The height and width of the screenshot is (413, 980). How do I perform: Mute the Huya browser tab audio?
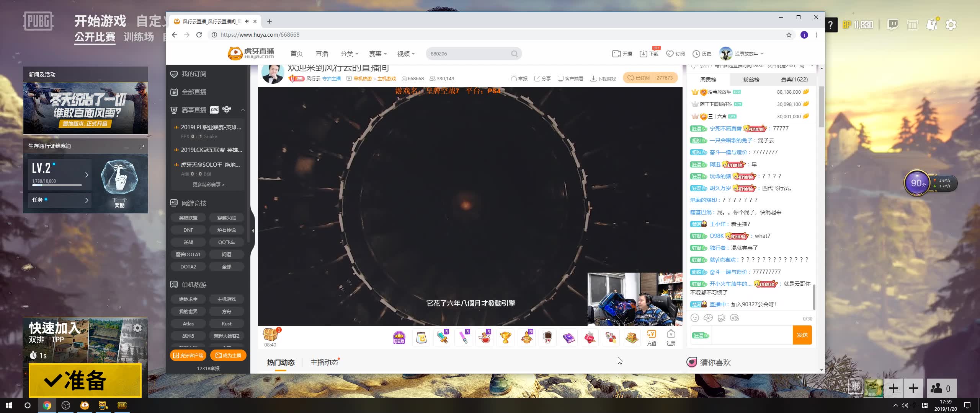(247, 21)
